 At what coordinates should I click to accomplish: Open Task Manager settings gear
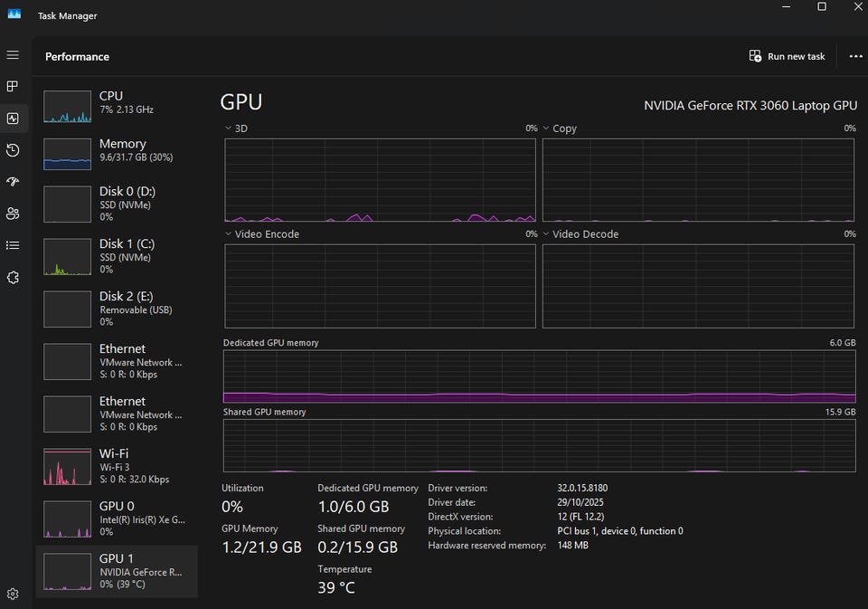[13, 594]
